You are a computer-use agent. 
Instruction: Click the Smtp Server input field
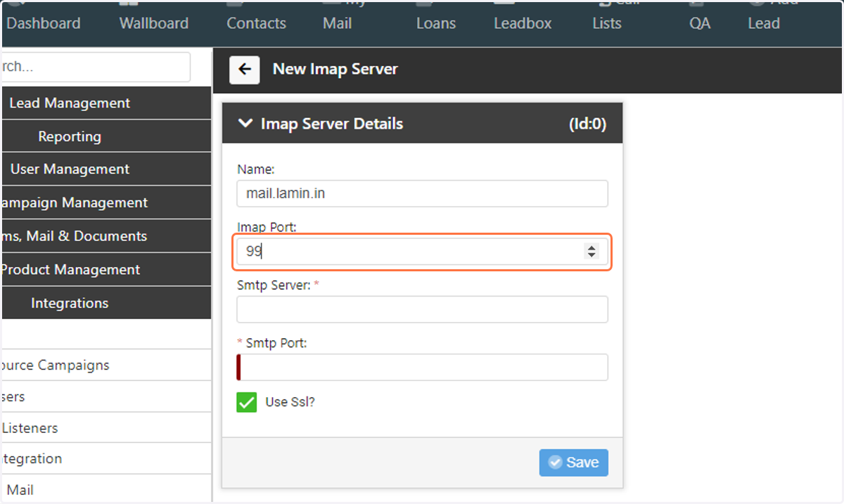pos(422,309)
